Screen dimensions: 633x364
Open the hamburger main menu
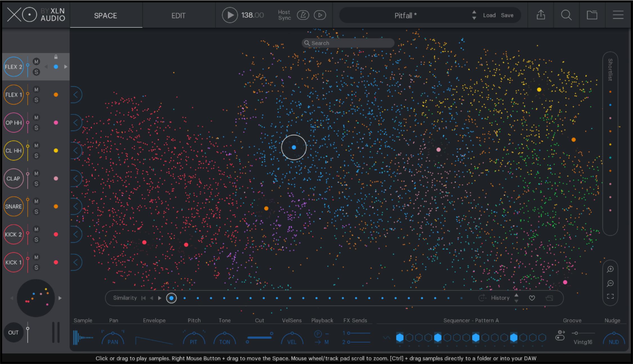(x=618, y=15)
